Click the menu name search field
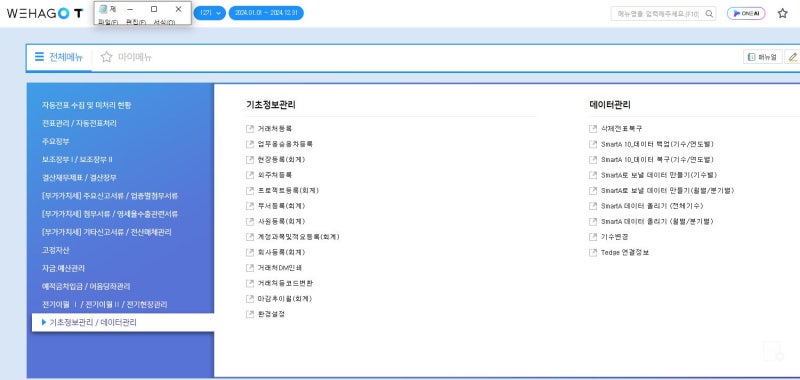 point(657,14)
